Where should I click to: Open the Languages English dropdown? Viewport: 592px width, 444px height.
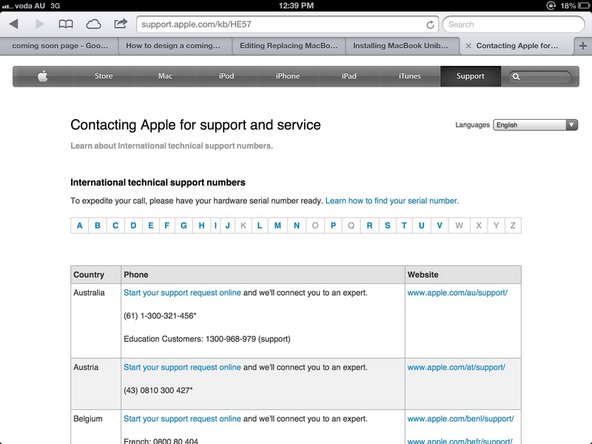tap(535, 125)
